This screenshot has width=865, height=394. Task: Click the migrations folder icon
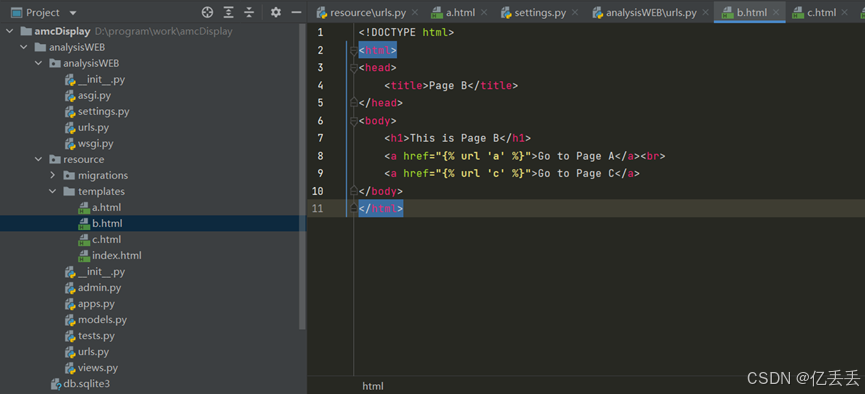point(69,175)
